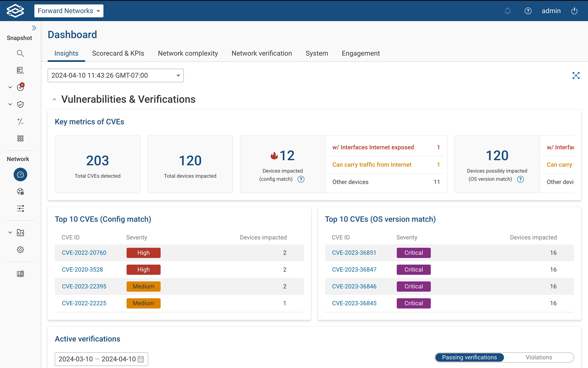This screenshot has height=368, width=588.
Task: Click the power logout icon
Action: (574, 11)
